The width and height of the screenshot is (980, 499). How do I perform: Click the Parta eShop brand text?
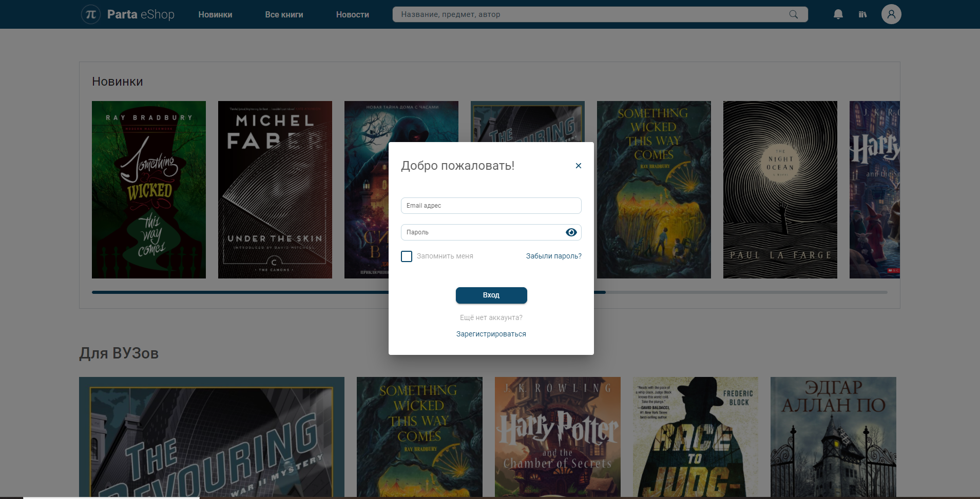point(141,14)
